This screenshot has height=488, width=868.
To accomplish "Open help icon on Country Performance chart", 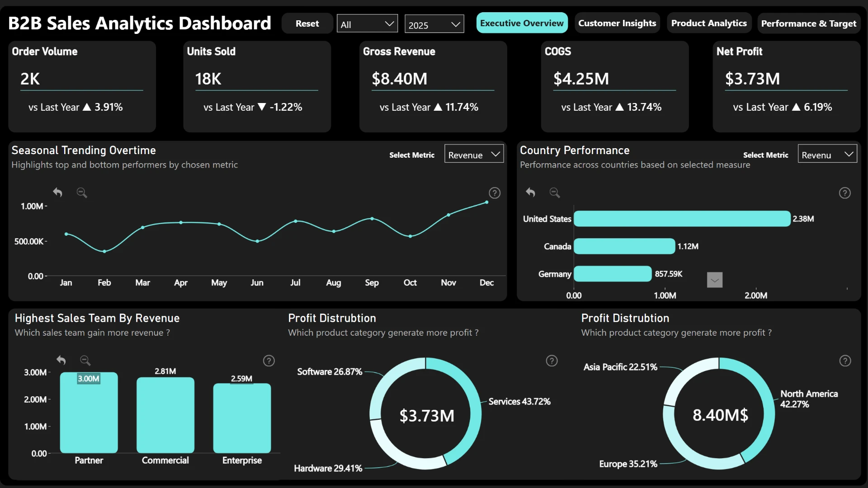I will tap(844, 193).
